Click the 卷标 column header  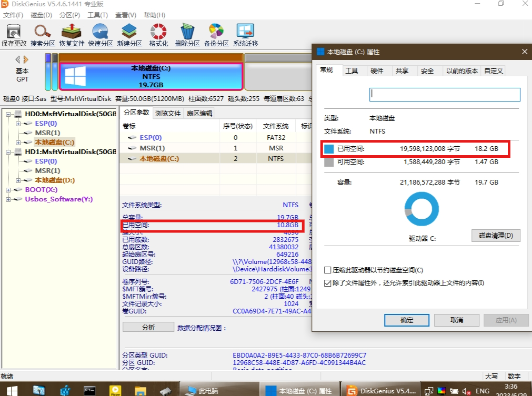tap(170, 126)
